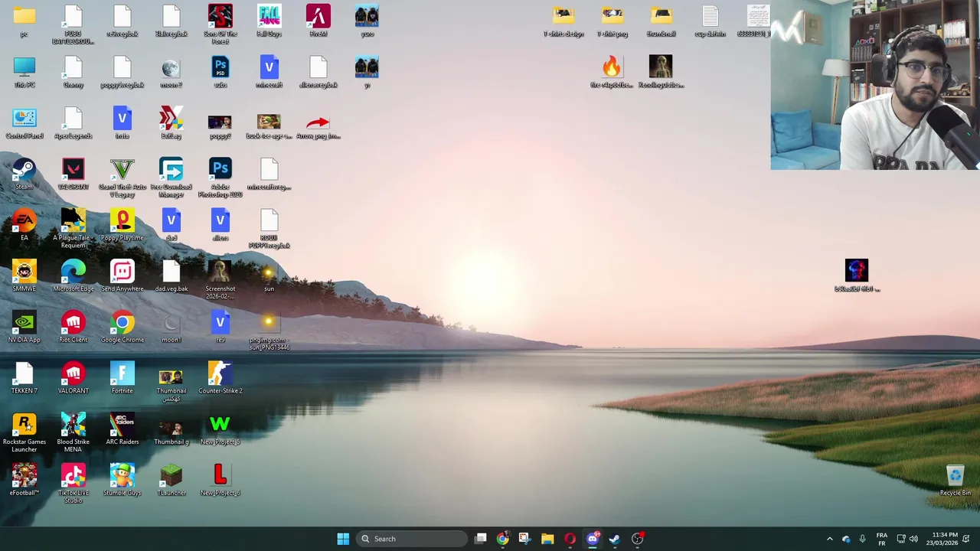
Task: Open Opera browser from the taskbar
Action: 570,539
